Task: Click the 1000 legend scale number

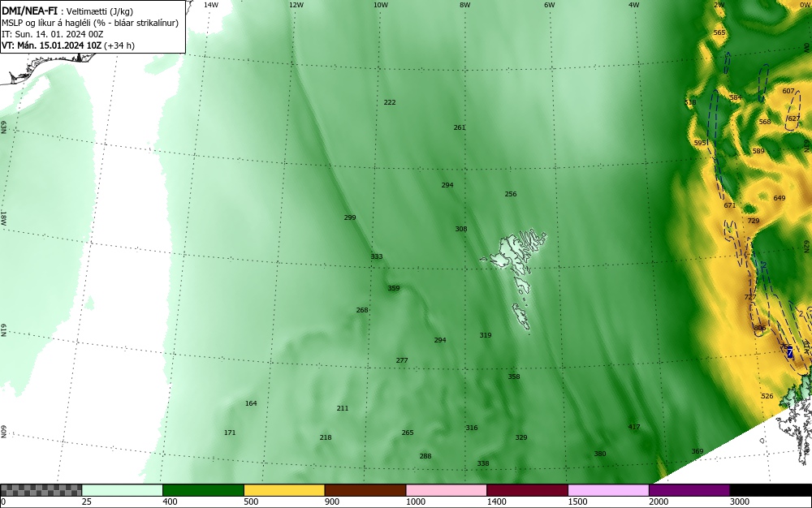Action: [415, 502]
